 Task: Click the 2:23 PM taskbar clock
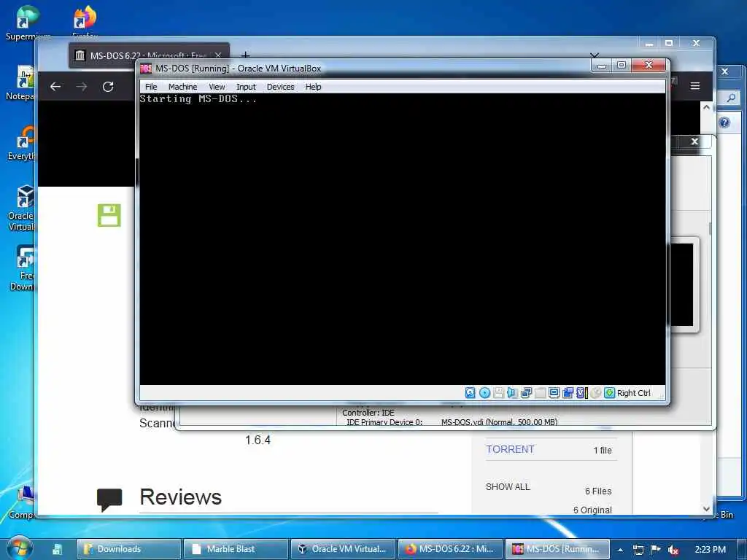click(x=711, y=550)
